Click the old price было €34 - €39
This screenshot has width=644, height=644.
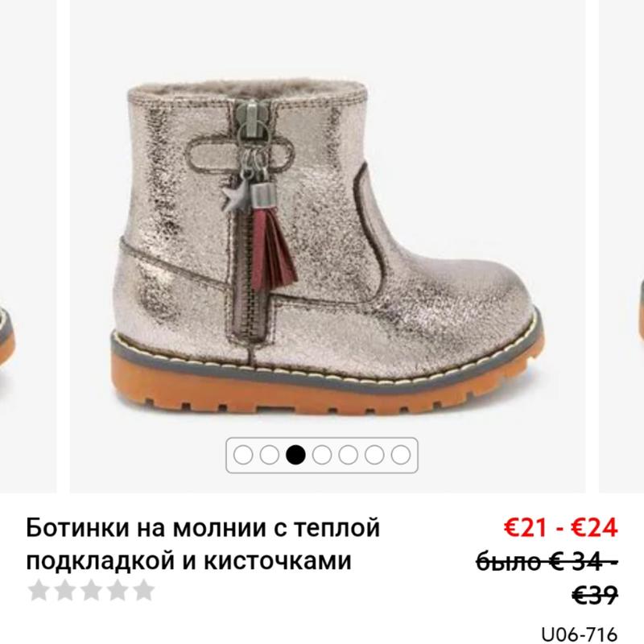547,578
